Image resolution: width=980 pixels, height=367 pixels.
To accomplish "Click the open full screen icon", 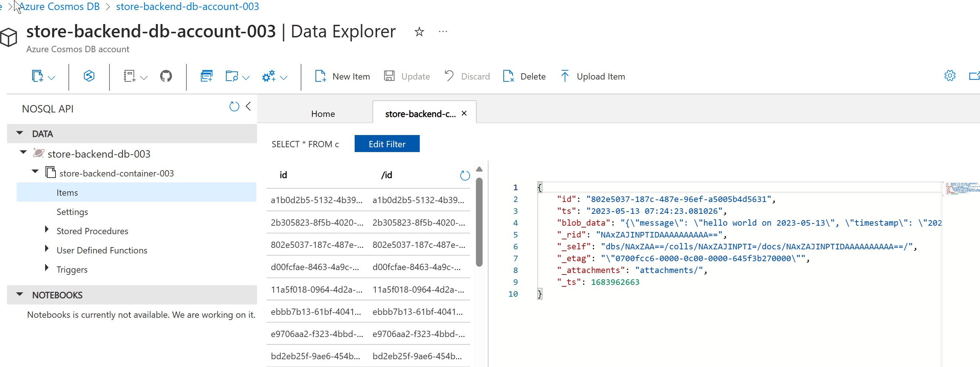I will [974, 76].
